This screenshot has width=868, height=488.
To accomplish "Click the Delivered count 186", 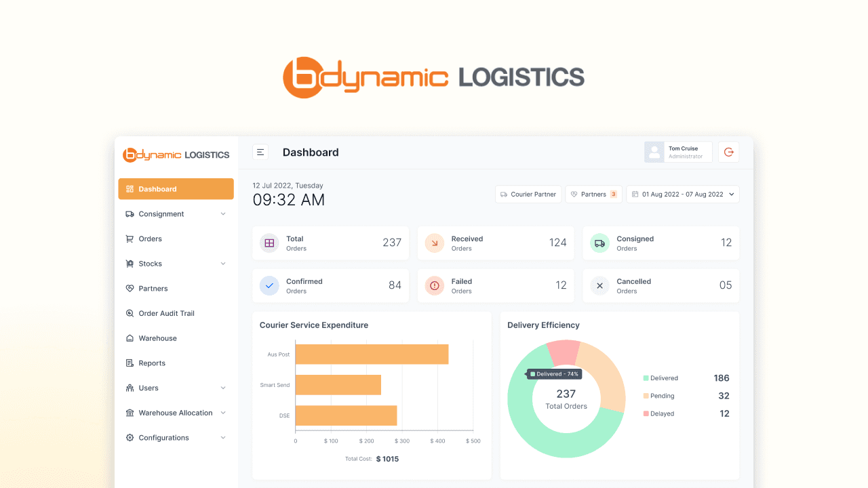I will coord(722,378).
